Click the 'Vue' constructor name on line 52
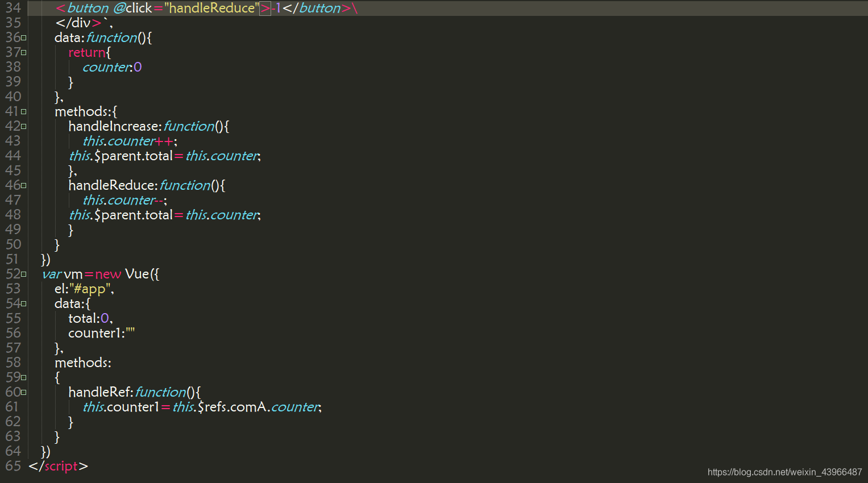Image resolution: width=868 pixels, height=483 pixels. click(x=137, y=274)
